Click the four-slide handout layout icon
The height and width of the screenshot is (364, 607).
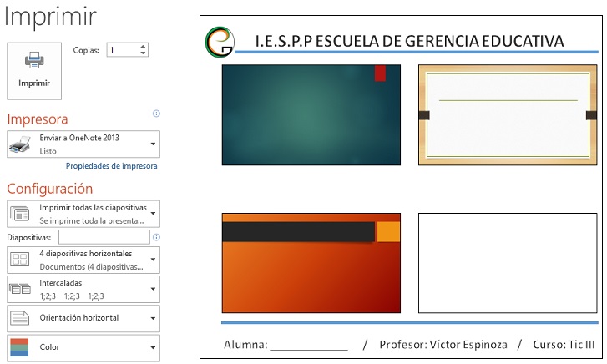(20, 260)
